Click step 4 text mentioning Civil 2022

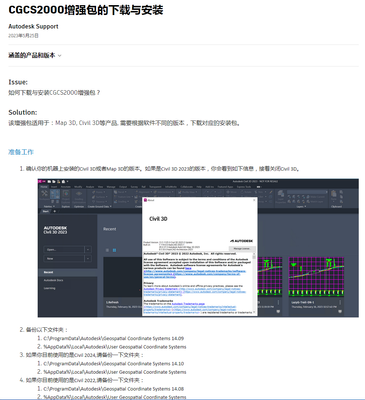tap(85, 380)
